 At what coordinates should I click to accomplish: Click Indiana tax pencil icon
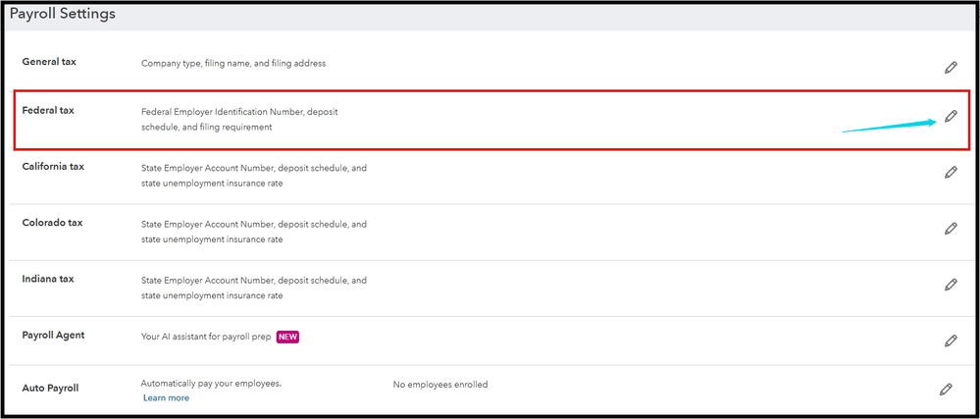(950, 285)
